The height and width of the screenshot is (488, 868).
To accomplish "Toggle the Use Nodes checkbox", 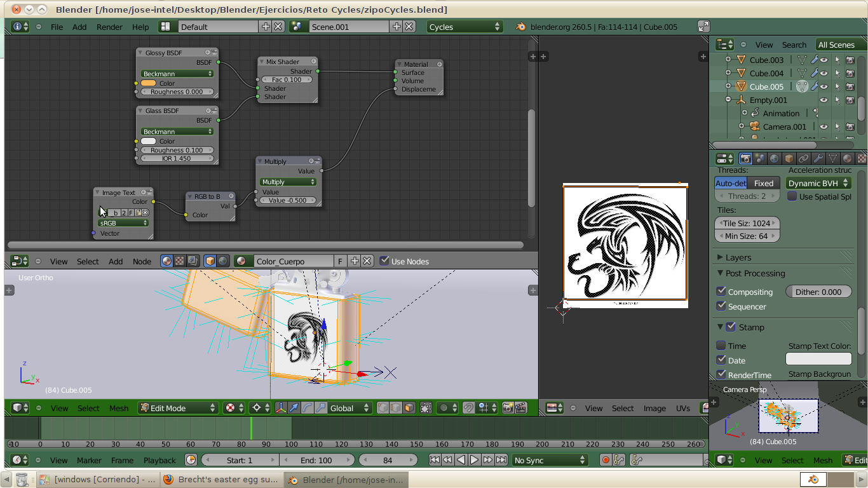I will (x=384, y=261).
